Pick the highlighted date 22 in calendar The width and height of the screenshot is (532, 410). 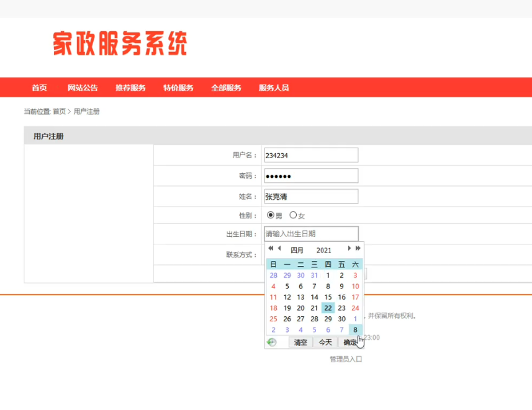point(328,308)
